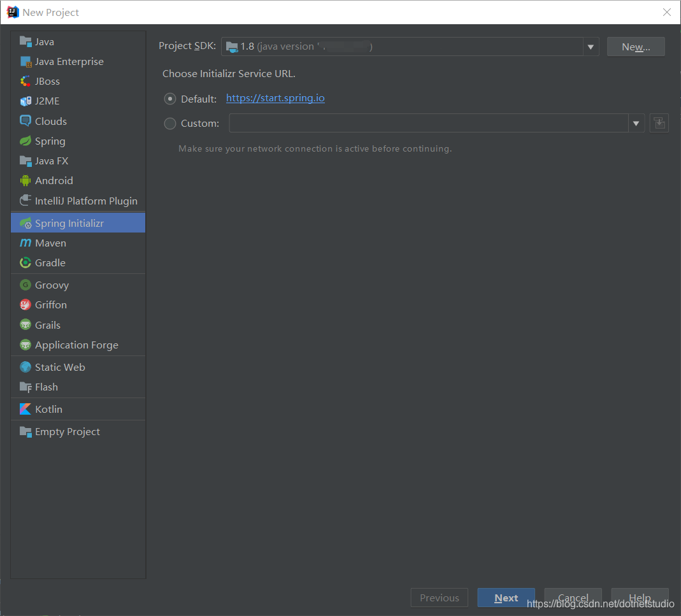Select IntelliJ Platform Plugin text

pyautogui.click(x=86, y=201)
